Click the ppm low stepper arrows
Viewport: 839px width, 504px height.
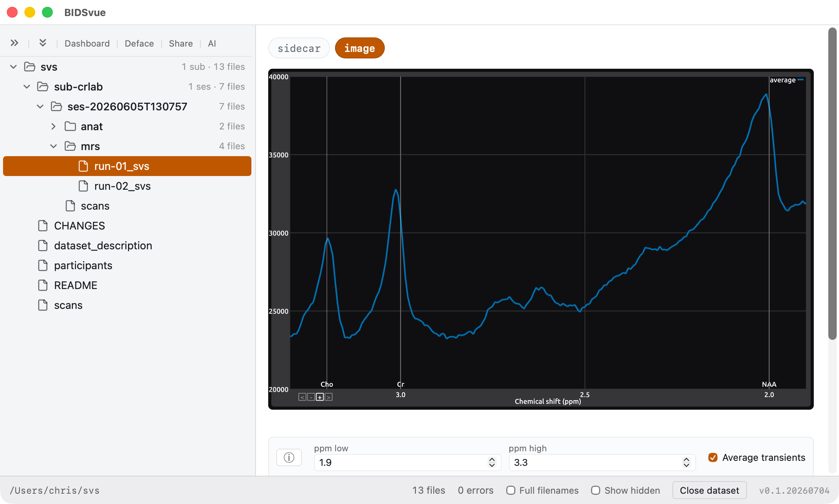tap(492, 462)
